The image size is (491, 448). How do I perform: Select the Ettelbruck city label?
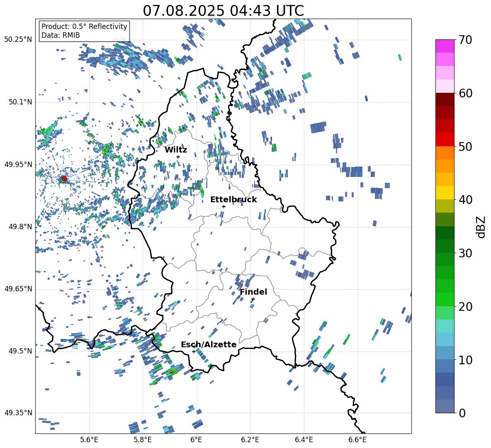(233, 200)
